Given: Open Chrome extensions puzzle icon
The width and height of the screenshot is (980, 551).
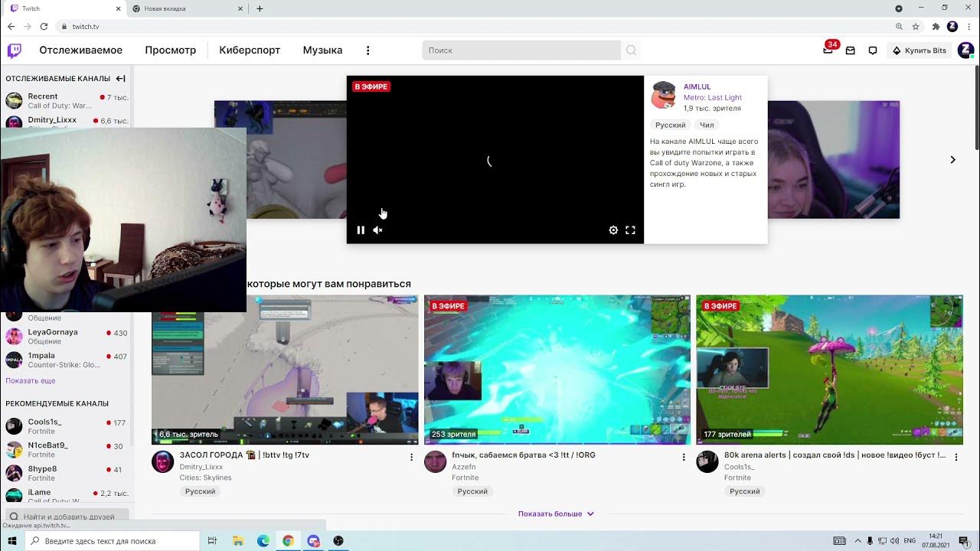Looking at the screenshot, I should 936,26.
